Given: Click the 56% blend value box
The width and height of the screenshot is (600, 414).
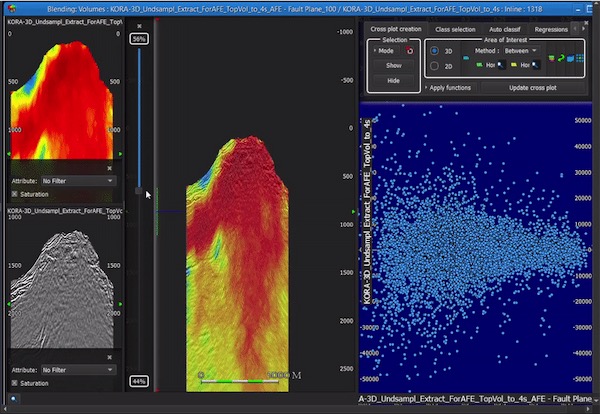Looking at the screenshot, I should [139, 39].
